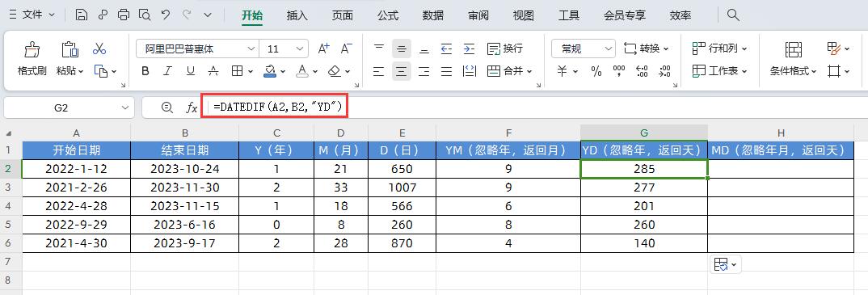The image size is (868, 295).
Task: Align text to the left
Action: [x=379, y=71]
